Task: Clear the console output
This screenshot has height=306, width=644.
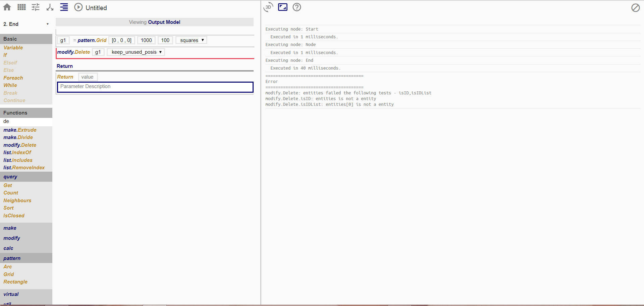Action: pos(636,8)
